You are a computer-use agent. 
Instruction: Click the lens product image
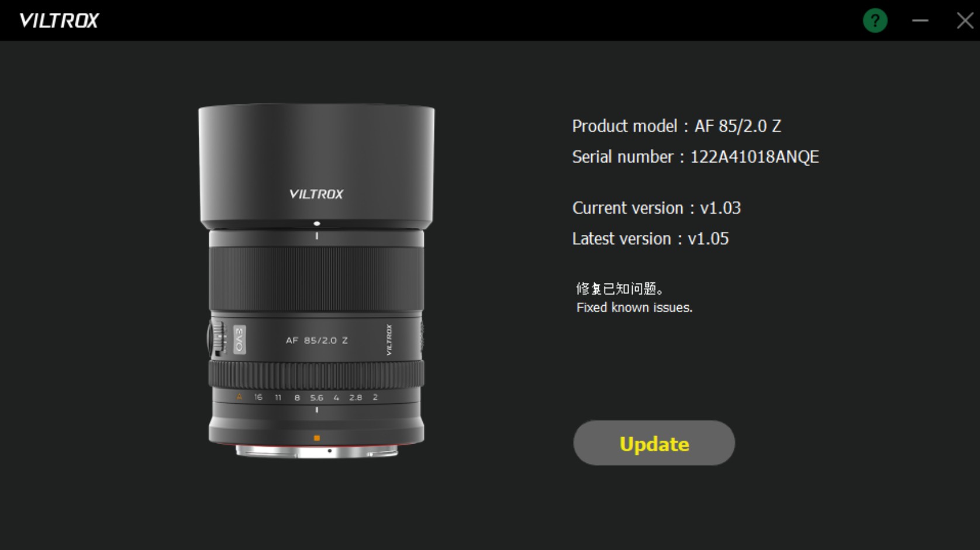tap(316, 281)
